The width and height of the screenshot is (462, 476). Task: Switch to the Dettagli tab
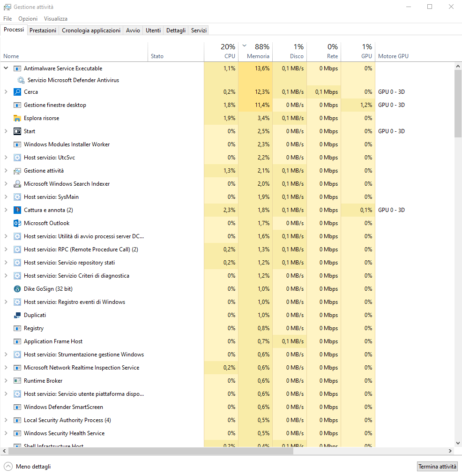click(176, 30)
